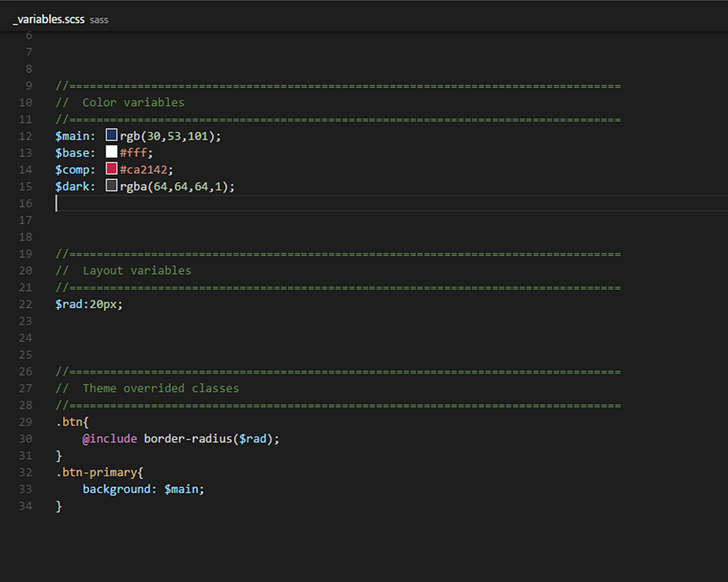Click line number 12 in the gutter

pos(25,136)
